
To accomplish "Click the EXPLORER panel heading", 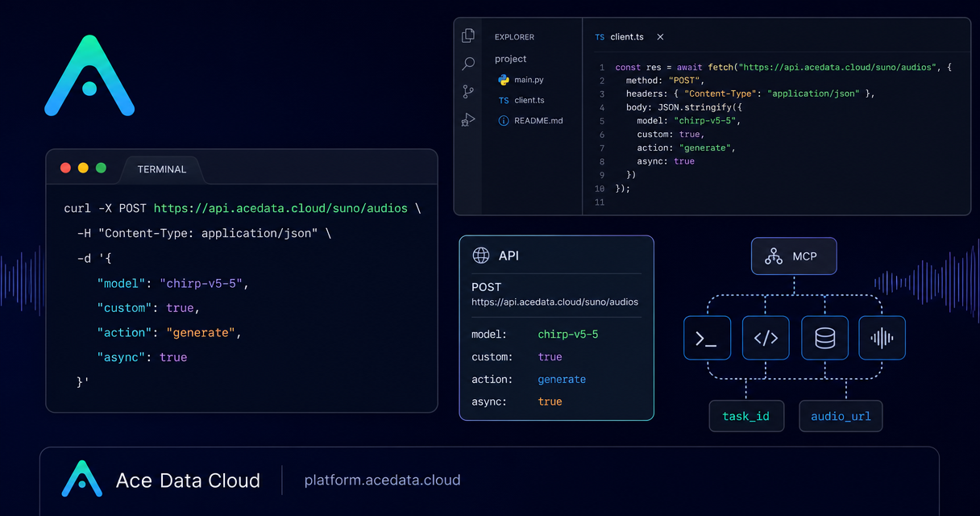I will (x=514, y=37).
